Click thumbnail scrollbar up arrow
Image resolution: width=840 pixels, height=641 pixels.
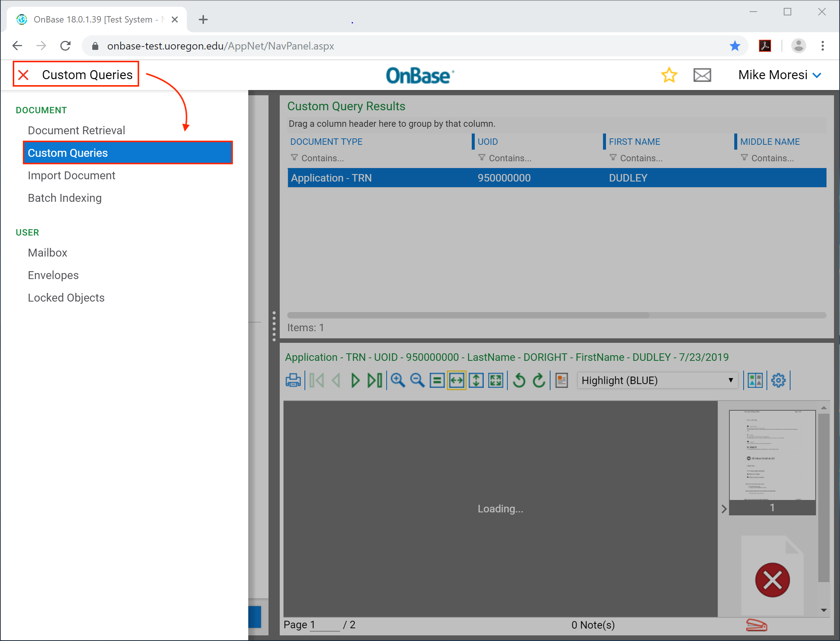[x=823, y=408]
